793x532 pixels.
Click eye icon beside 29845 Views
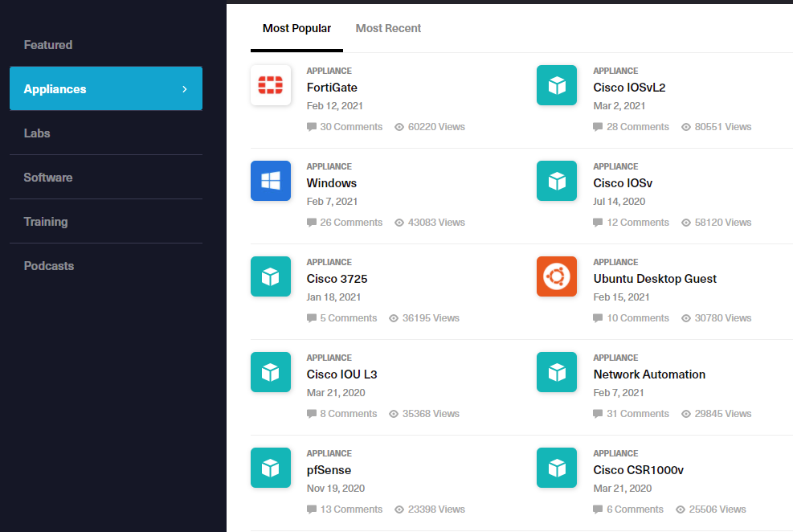(686, 414)
